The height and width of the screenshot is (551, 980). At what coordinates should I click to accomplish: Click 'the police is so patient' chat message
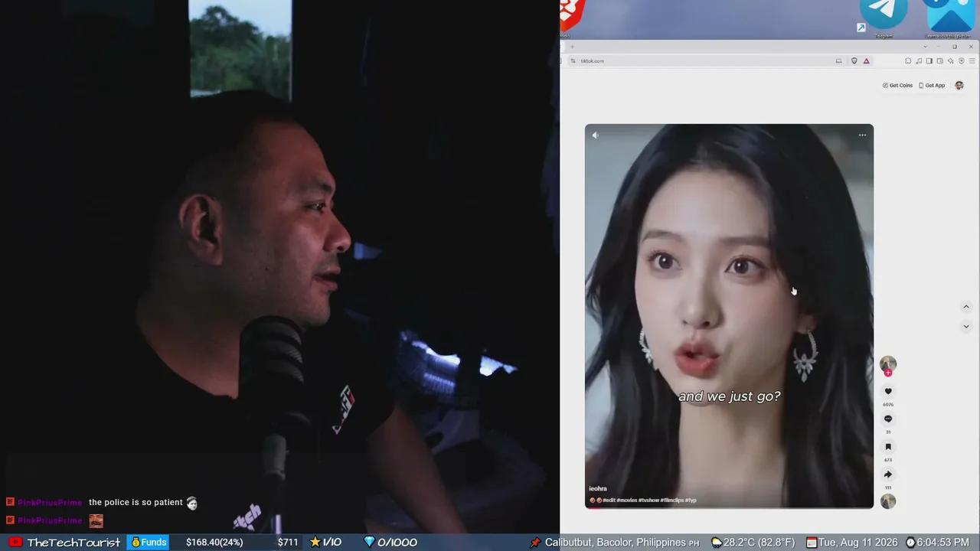pyautogui.click(x=136, y=502)
